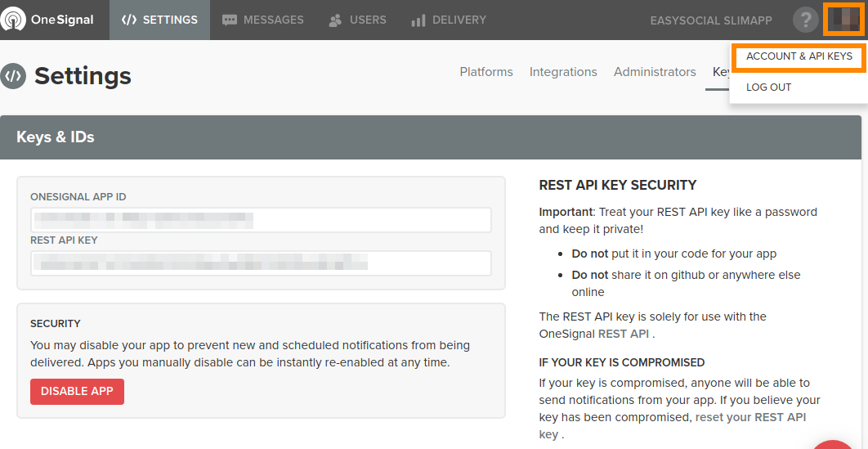Switch to the Integrations settings tab
This screenshot has width=868, height=449.
[563, 72]
